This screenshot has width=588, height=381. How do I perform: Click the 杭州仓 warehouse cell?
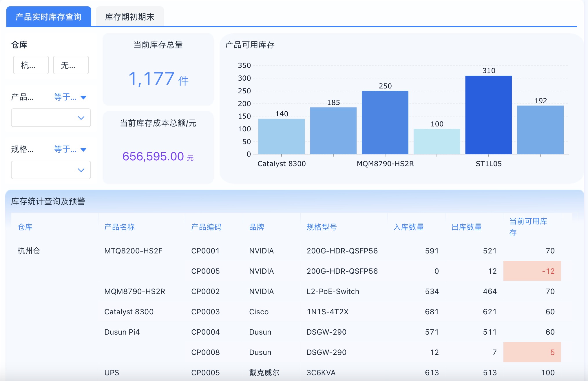tap(29, 251)
